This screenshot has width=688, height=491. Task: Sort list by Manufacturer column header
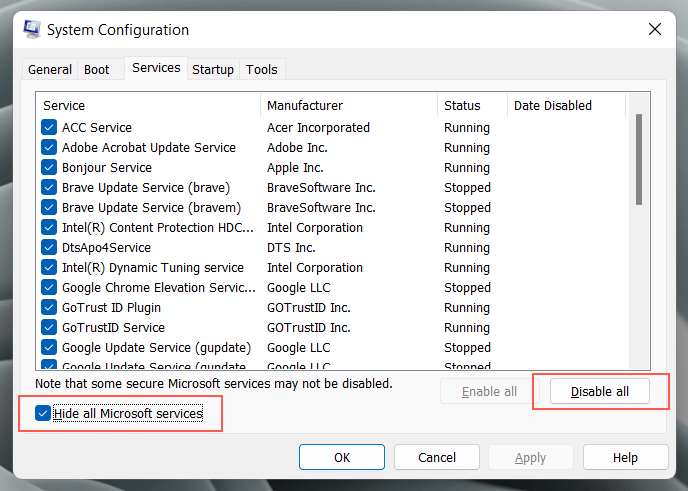point(348,105)
